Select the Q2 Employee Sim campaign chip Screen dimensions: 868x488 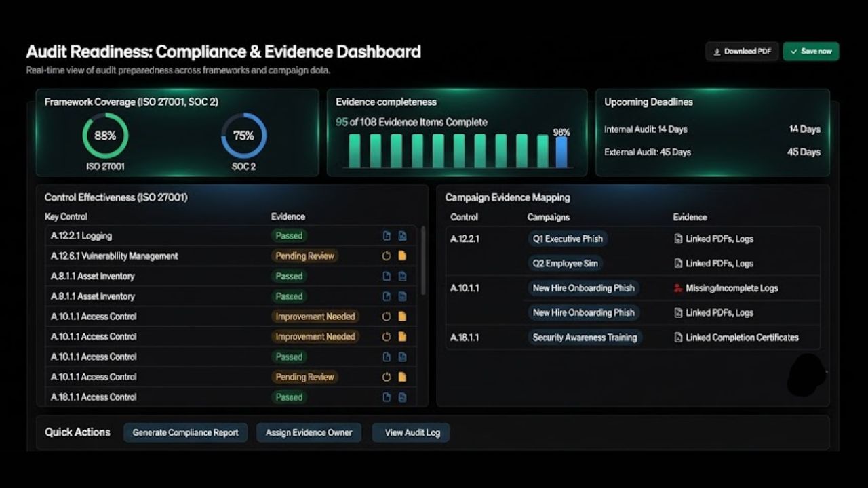pyautogui.click(x=566, y=263)
